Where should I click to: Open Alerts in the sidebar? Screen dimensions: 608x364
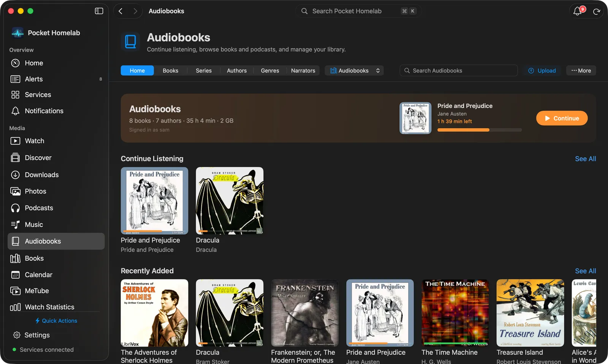[x=56, y=79]
